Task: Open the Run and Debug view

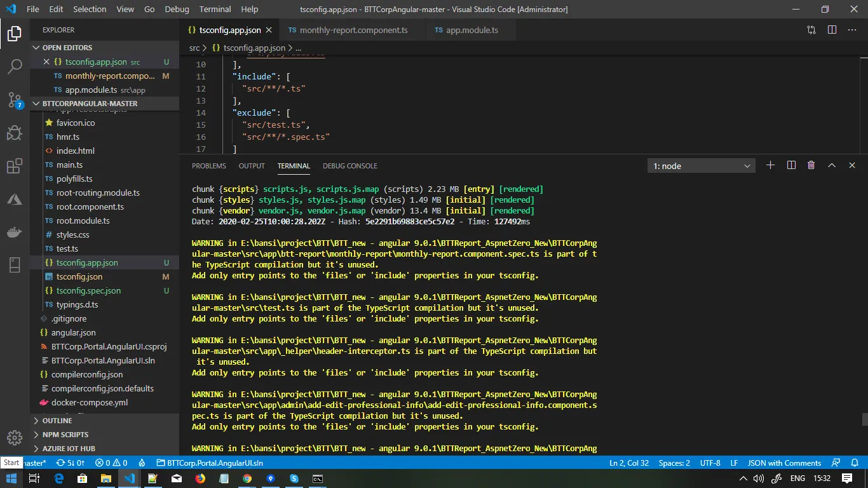Action: (15, 133)
